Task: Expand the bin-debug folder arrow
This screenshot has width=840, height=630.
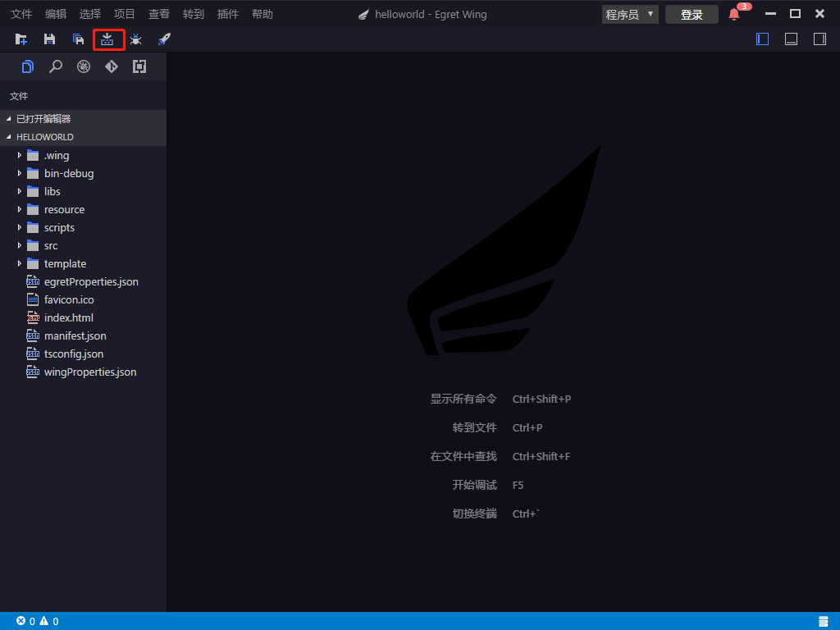Action: 20,174
